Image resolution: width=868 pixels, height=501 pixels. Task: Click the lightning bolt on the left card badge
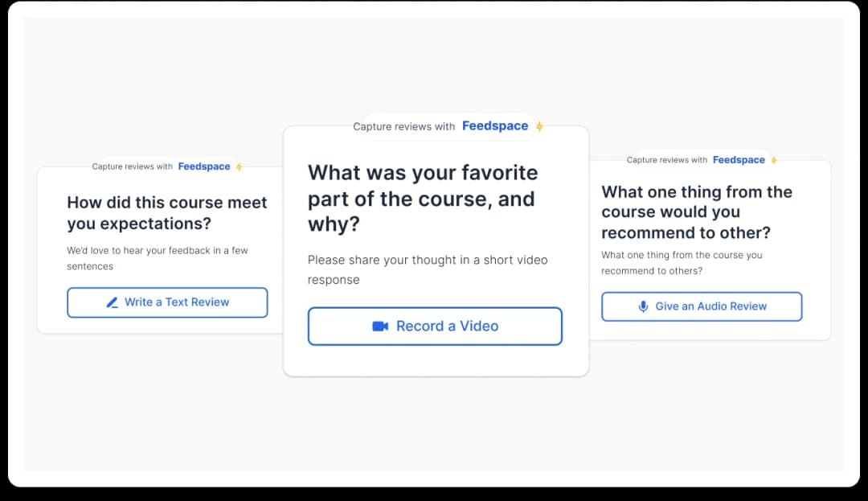coord(240,166)
